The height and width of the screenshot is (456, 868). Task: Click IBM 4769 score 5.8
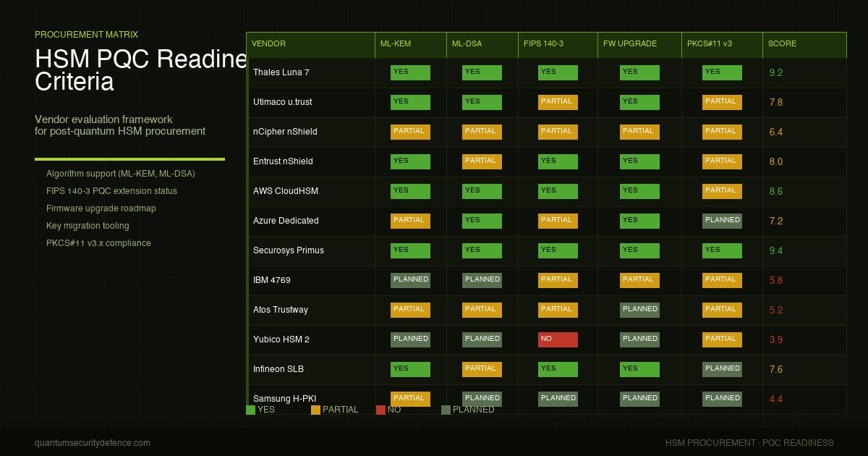[776, 280]
